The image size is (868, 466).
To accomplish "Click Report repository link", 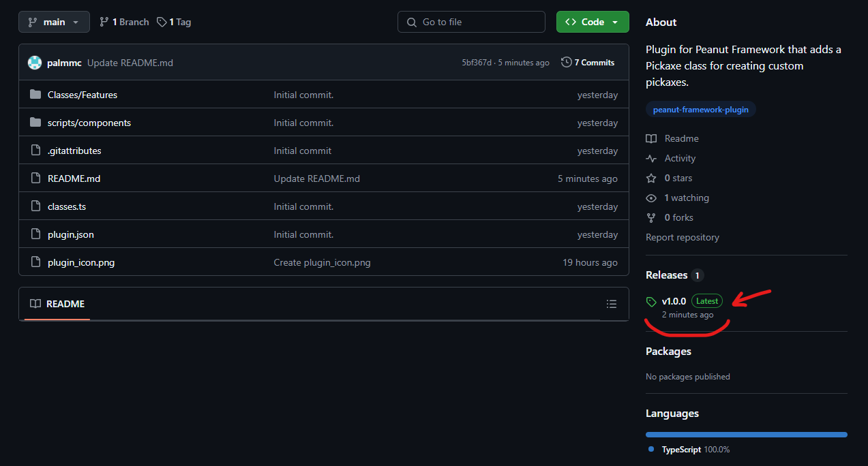I will [683, 237].
